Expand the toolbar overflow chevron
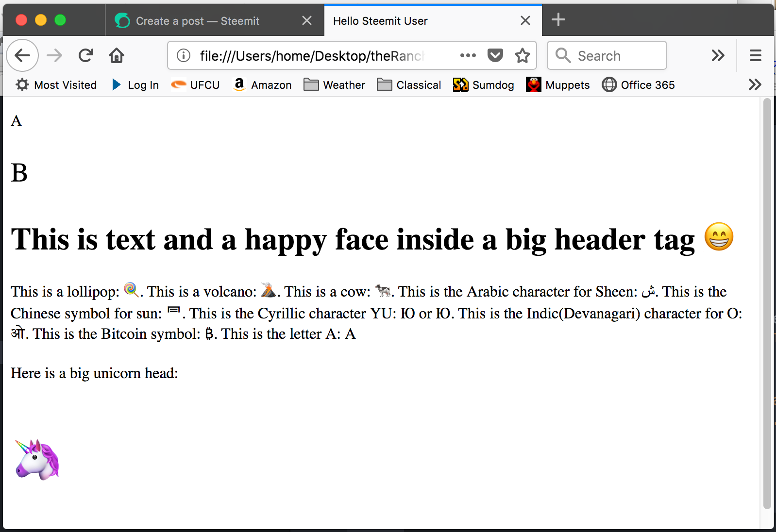Screen dimensions: 776x532 coord(718,55)
